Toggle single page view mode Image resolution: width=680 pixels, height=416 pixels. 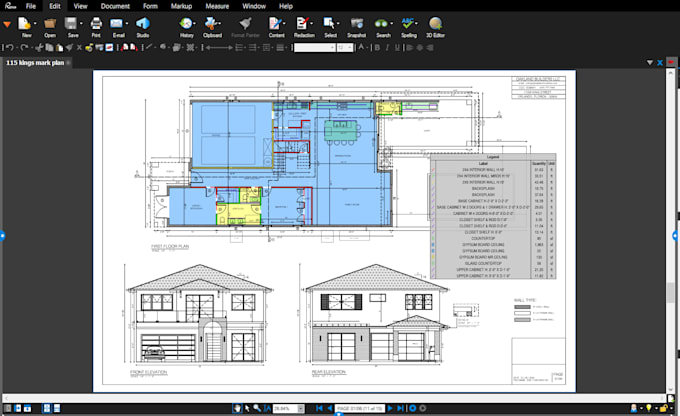point(46,408)
